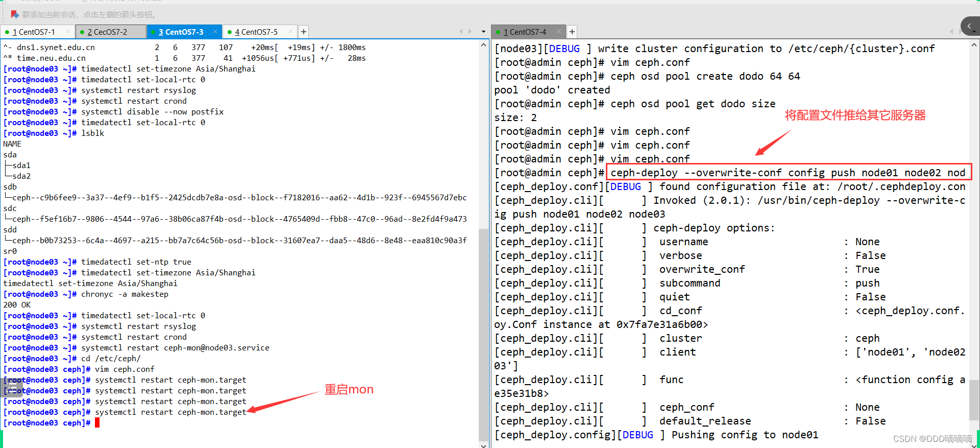This screenshot has height=448, width=980.
Task: Click the '200 OK' output line
Action: coord(17,305)
